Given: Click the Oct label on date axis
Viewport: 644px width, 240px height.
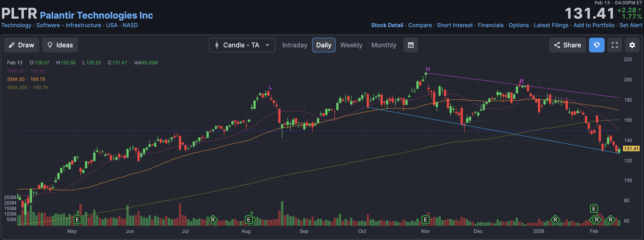Looking at the screenshot, I should (362, 231).
